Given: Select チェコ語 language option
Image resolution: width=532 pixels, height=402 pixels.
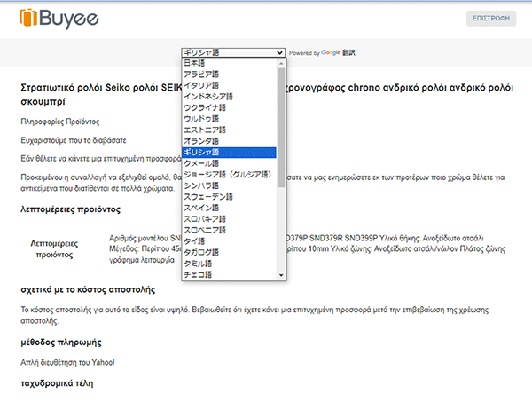Looking at the screenshot, I should tap(229, 275).
